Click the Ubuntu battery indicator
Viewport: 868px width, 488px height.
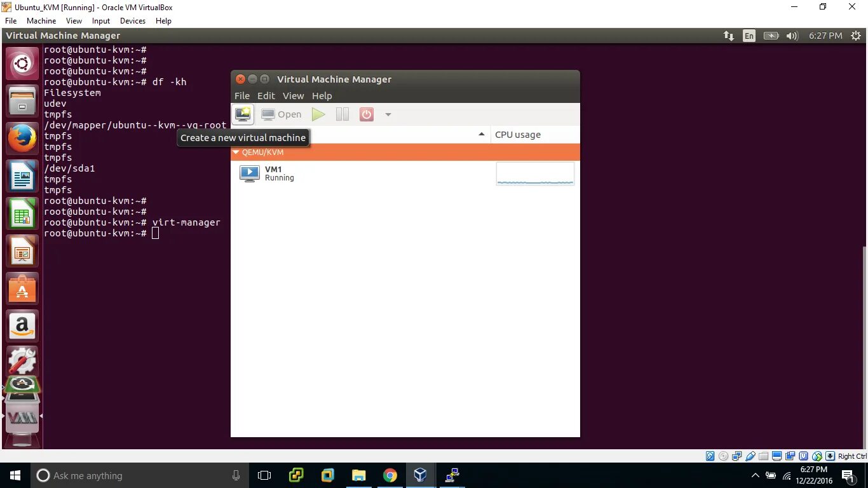[x=771, y=36]
